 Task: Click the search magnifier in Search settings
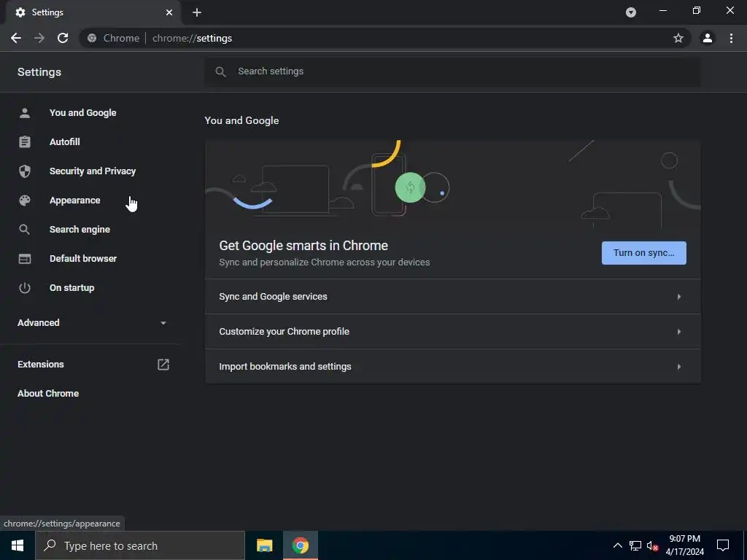point(220,71)
